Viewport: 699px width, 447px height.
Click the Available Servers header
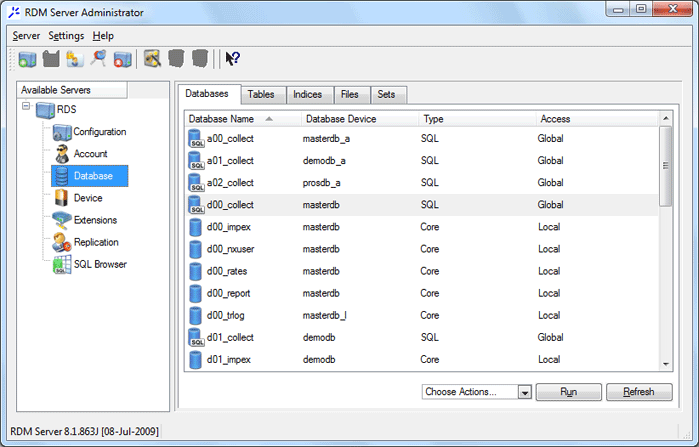[72, 90]
